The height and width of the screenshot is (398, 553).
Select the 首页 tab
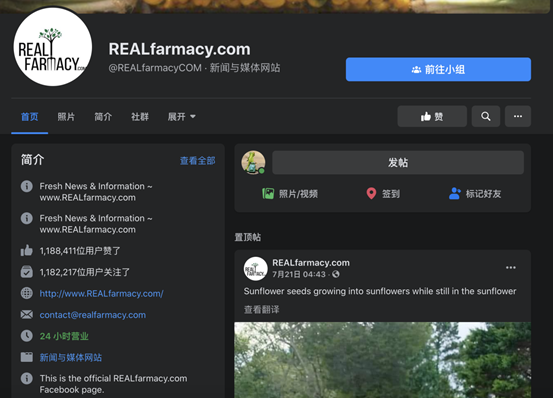tap(30, 117)
